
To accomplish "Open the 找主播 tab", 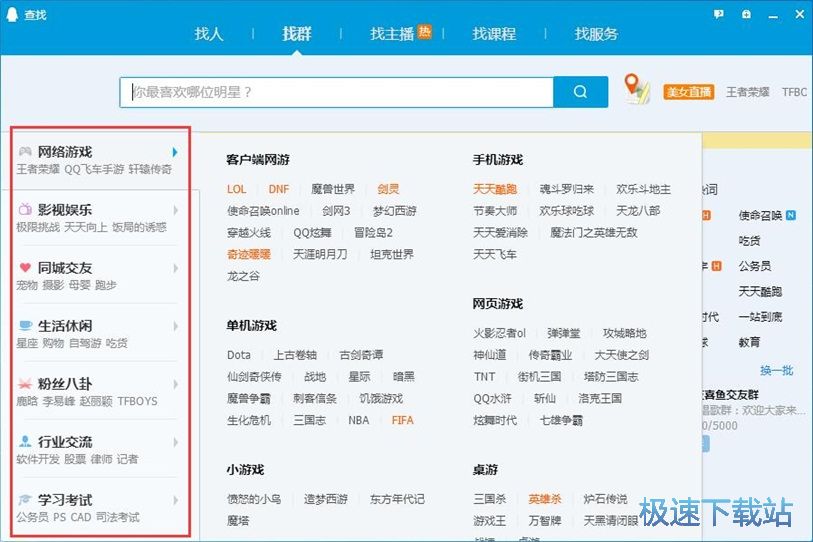I will point(392,34).
